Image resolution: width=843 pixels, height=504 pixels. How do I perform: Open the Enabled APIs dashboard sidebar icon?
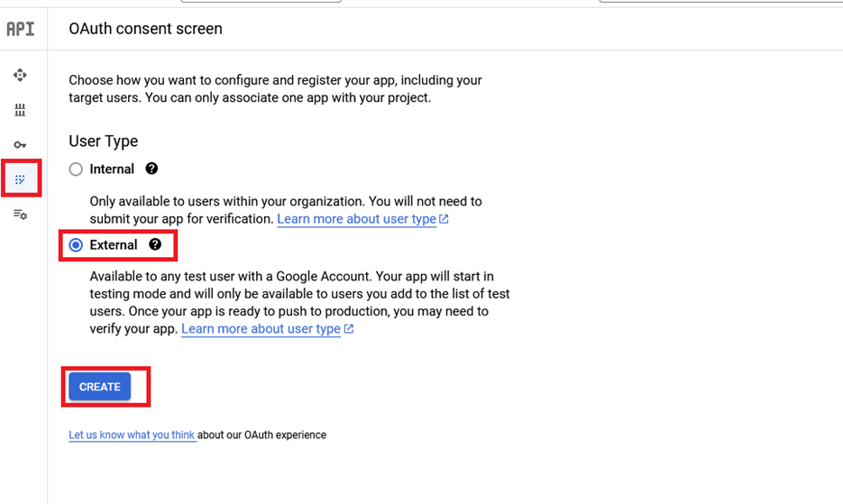coord(20,75)
